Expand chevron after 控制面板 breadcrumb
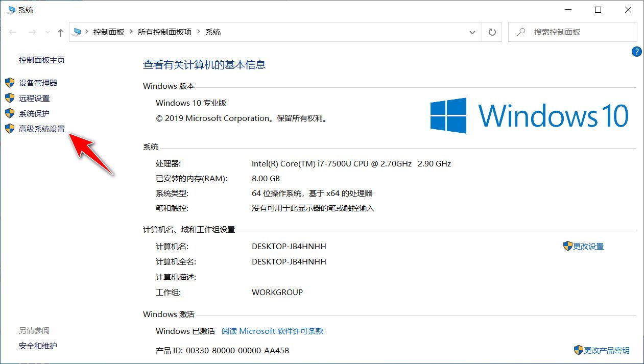Viewport: 644px width, 364px height. tap(131, 32)
